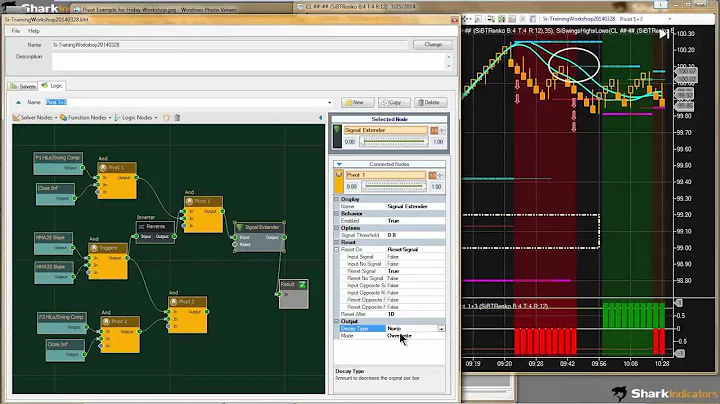Click the Signal Extender stepper arrows
Screen dimensions: 720x404
pos(442,130)
